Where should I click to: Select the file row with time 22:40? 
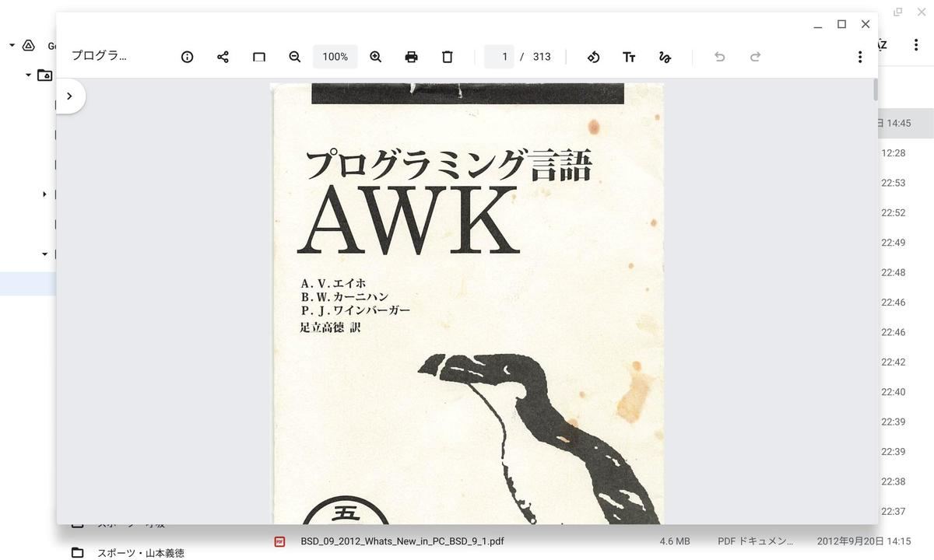(x=906, y=392)
